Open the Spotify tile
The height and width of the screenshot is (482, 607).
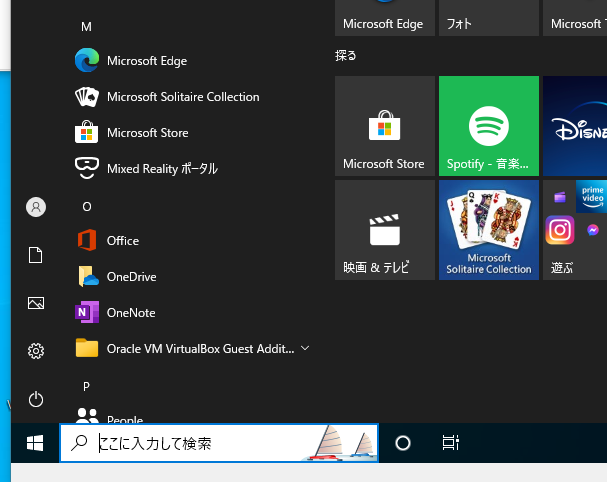coord(489,126)
